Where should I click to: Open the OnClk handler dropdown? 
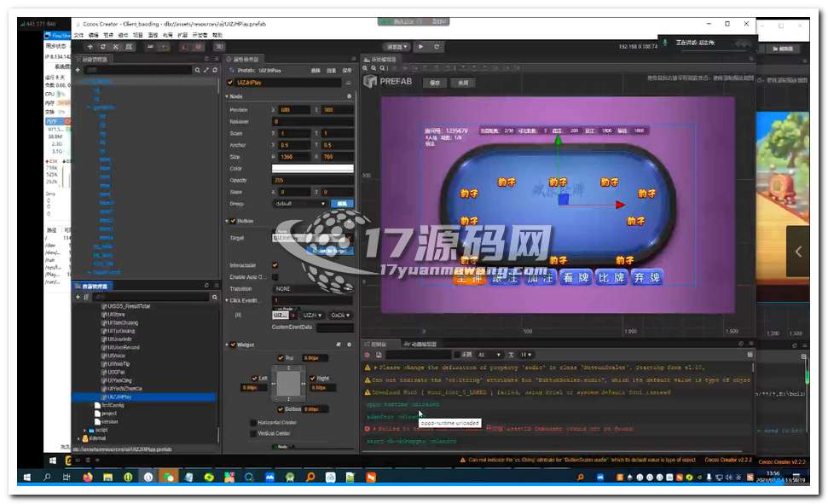340,316
